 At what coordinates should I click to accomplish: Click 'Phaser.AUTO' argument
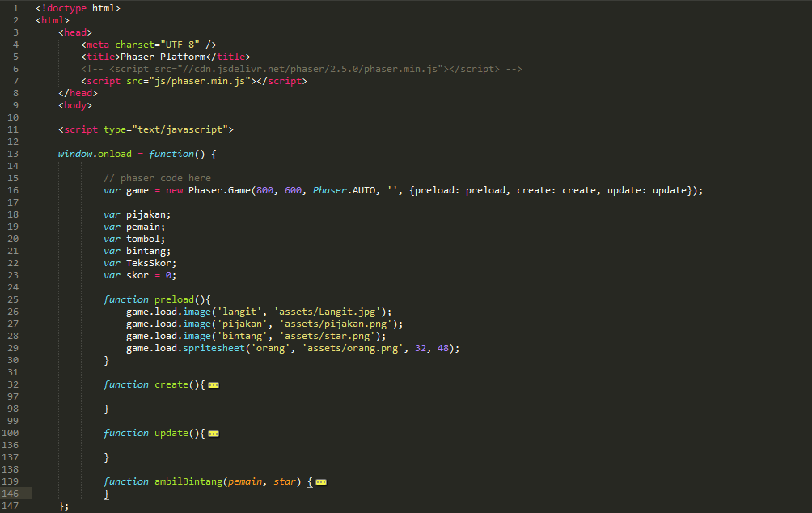pyautogui.click(x=345, y=190)
